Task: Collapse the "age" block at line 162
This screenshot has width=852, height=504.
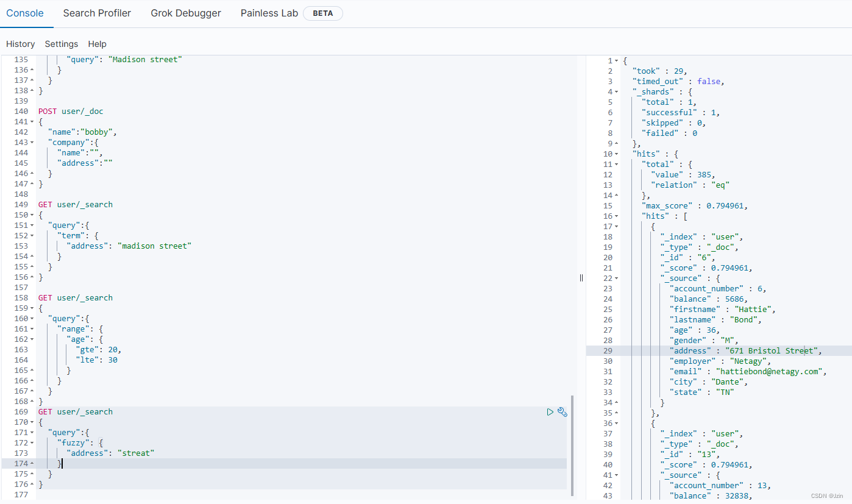Action: pyautogui.click(x=32, y=339)
